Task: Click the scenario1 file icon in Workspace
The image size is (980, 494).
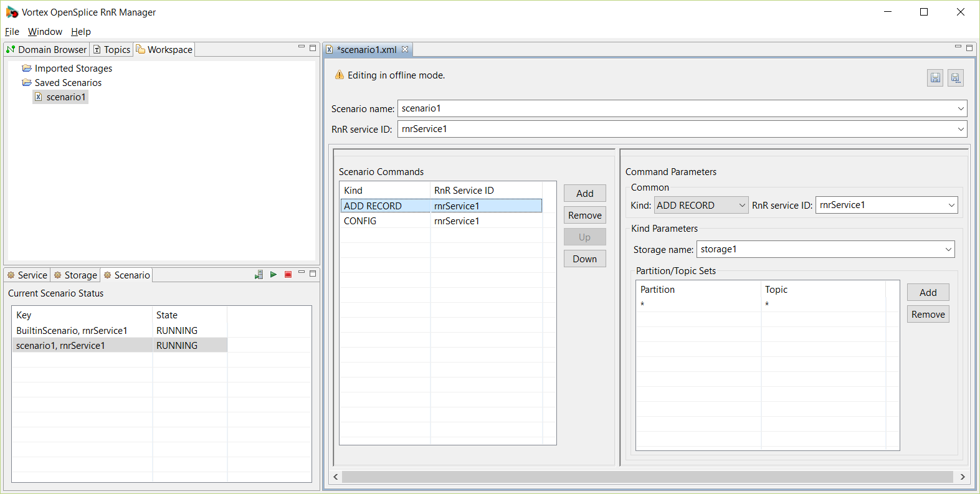Action: point(39,97)
